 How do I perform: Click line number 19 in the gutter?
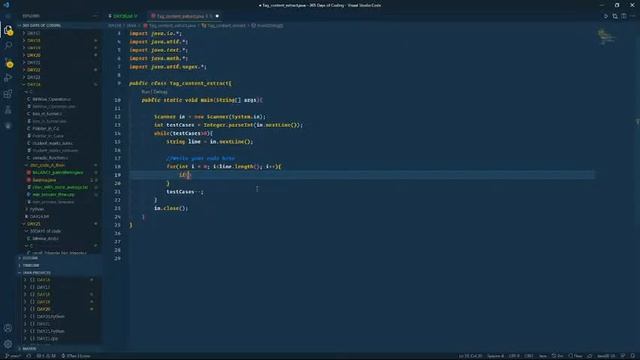[x=118, y=175]
